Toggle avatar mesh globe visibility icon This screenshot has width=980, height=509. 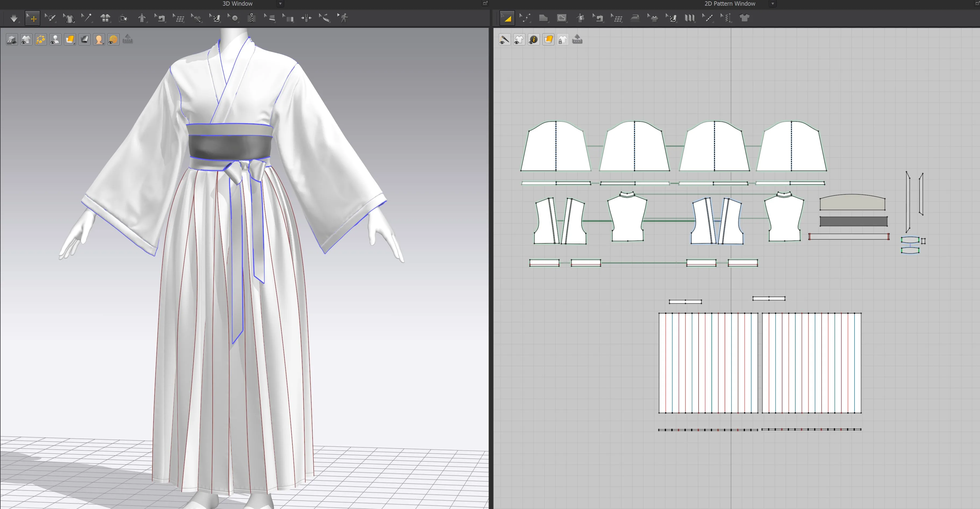click(113, 40)
